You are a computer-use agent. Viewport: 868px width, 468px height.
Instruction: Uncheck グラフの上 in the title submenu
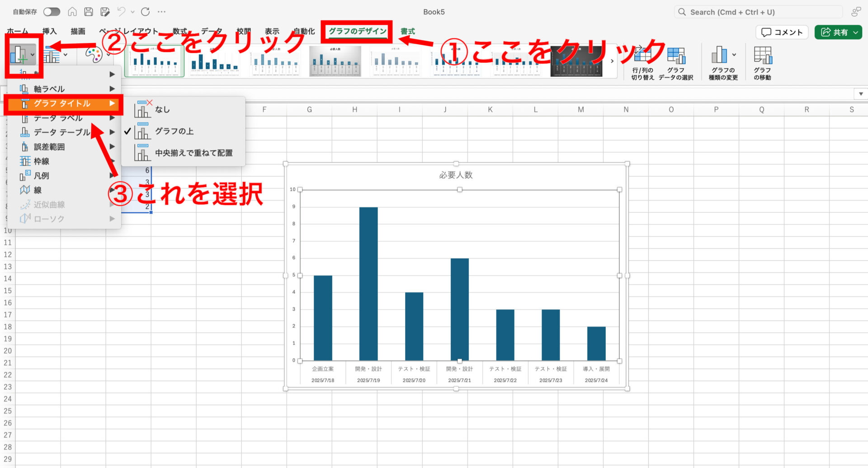pos(174,131)
